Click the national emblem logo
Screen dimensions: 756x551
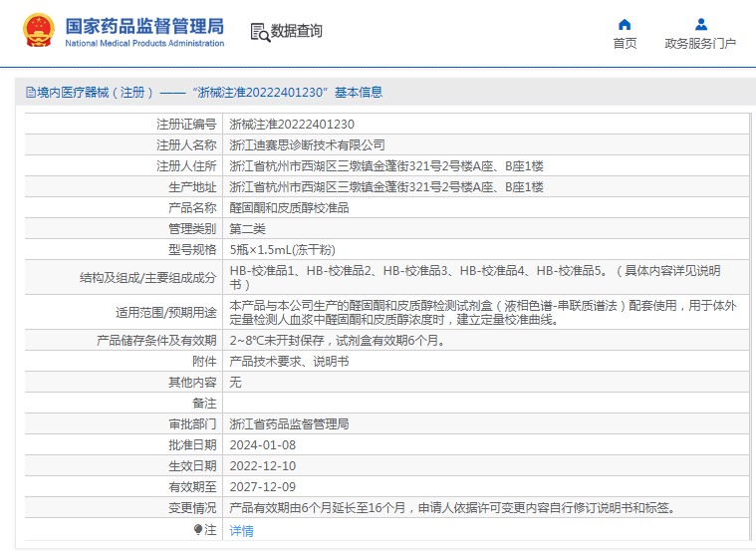(39, 31)
